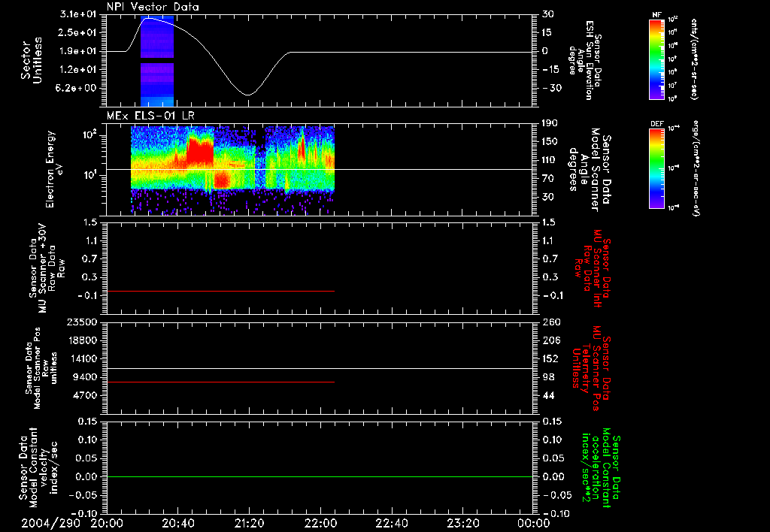Click the '4700' scanner position tick label
Viewport: 770px width, 532px height.
point(86,395)
